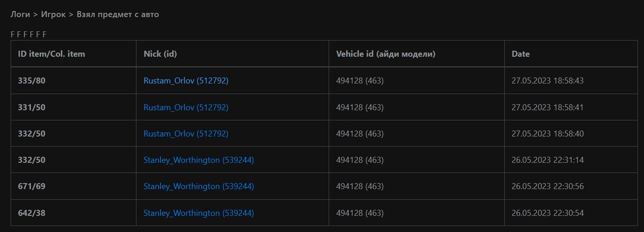The image size is (644, 232).
Task: Go to the Игрок breadcrumb level
Action: pyautogui.click(x=53, y=14)
